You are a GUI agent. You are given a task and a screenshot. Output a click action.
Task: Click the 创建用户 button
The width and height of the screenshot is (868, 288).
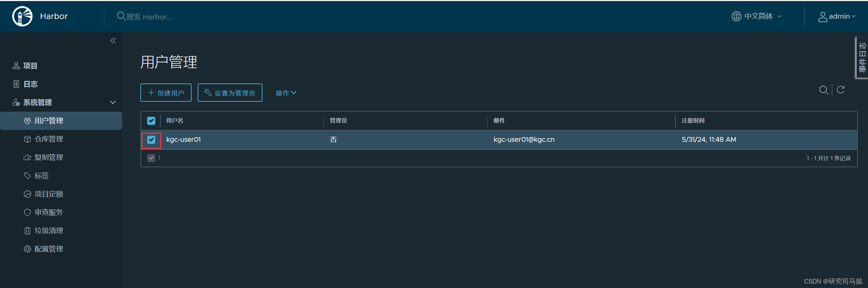(x=166, y=93)
